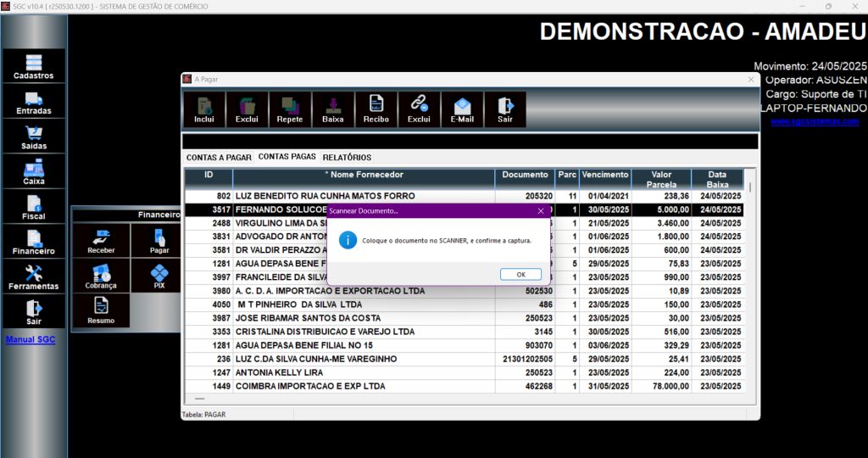Click the Valor Parcela column header
This screenshot has height=458, width=868.
pyautogui.click(x=661, y=179)
